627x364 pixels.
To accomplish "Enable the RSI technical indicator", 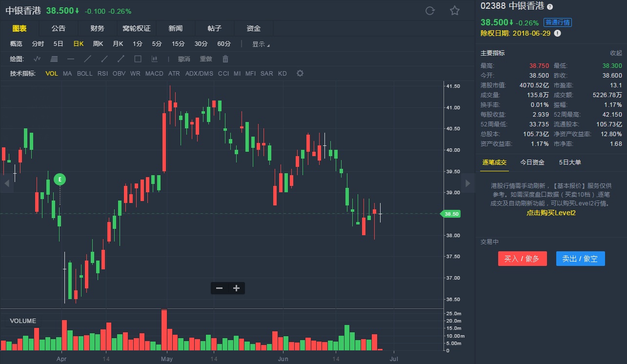I will point(102,74).
